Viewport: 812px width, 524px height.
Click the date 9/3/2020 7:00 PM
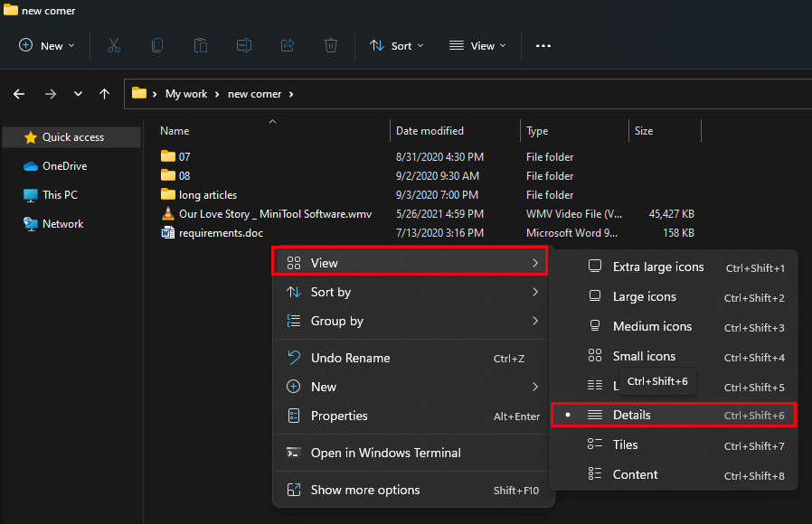[x=437, y=194]
